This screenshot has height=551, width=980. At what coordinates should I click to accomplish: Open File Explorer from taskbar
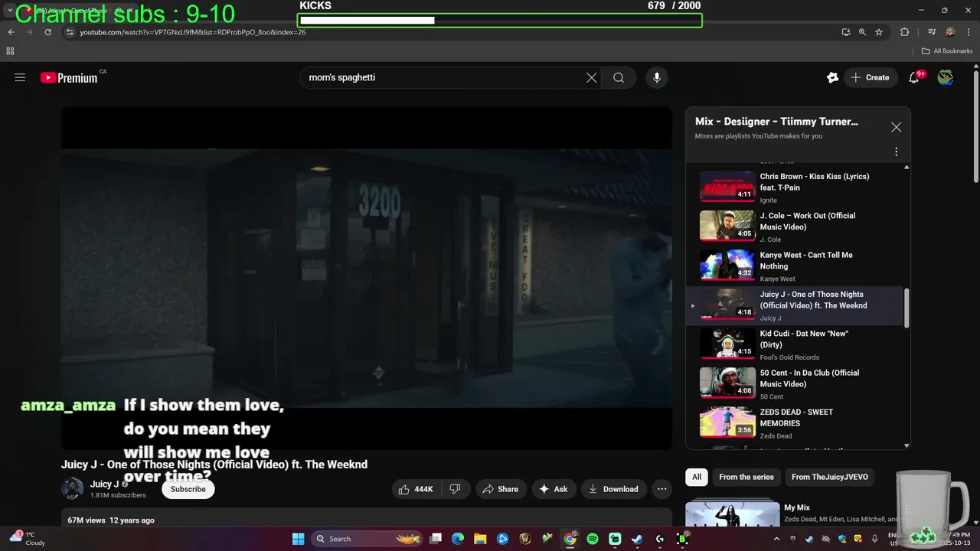[480, 539]
